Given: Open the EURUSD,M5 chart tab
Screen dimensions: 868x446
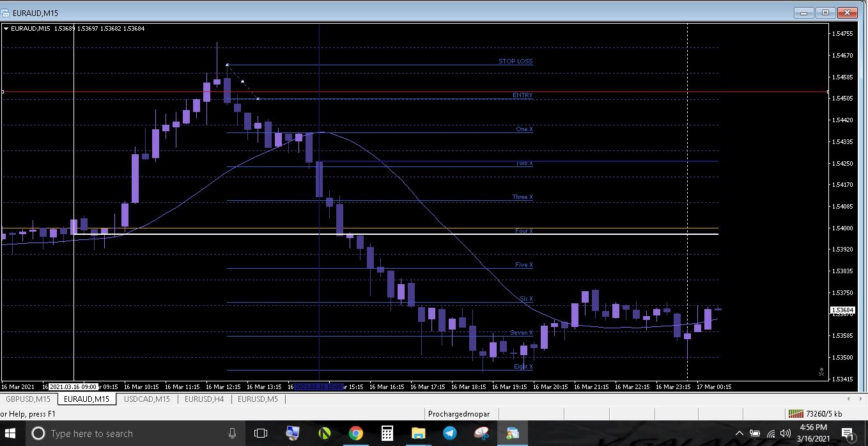Looking at the screenshot, I should [x=258, y=399].
